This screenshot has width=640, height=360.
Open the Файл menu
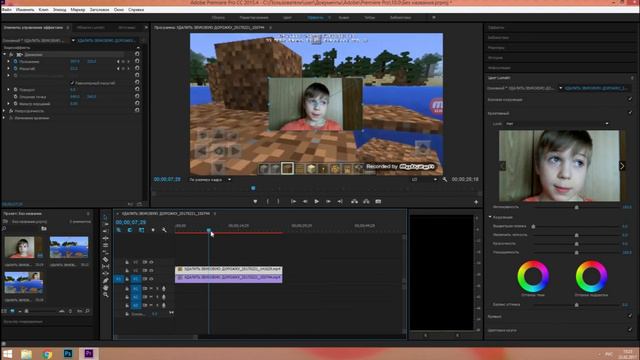pos(7,9)
